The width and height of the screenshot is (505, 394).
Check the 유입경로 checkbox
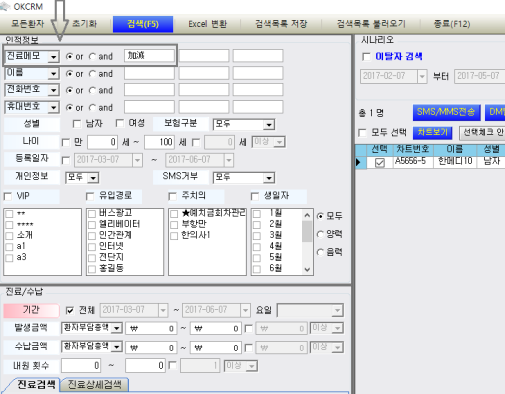pos(90,196)
